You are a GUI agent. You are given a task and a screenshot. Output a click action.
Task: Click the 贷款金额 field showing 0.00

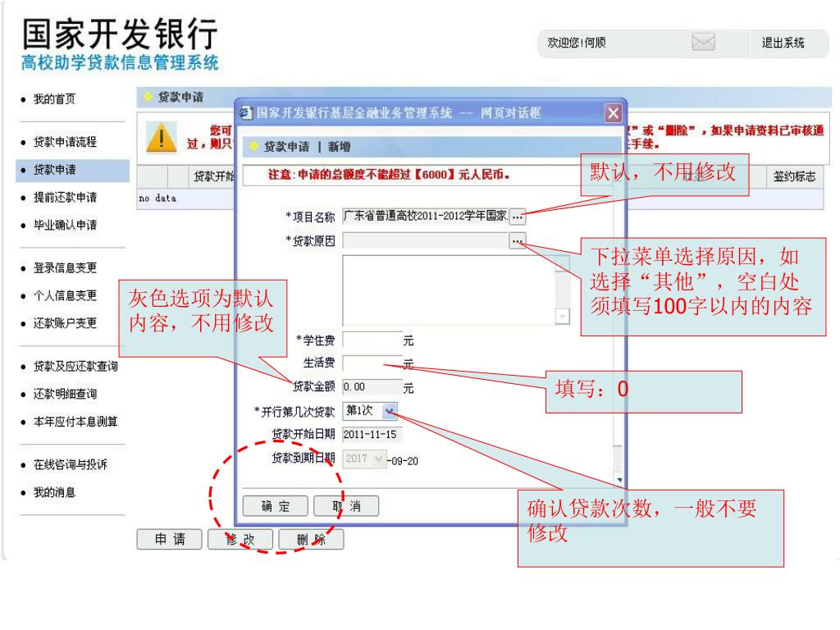(x=372, y=387)
